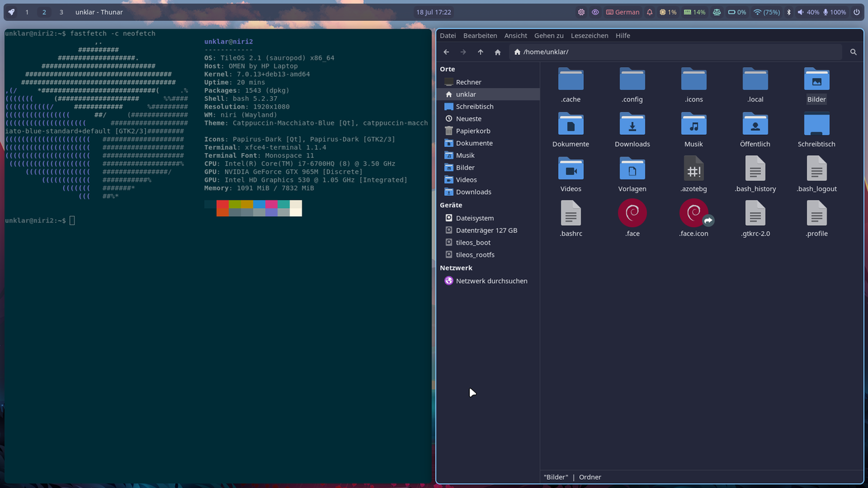Viewport: 868px width, 488px height.
Task: Select Rechner in the sidebar
Action: (x=488, y=82)
